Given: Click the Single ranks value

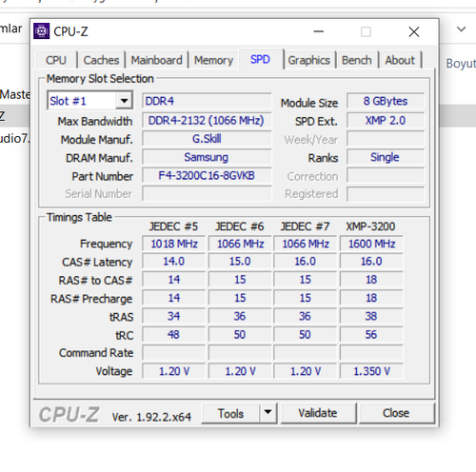Looking at the screenshot, I should click(x=386, y=157).
